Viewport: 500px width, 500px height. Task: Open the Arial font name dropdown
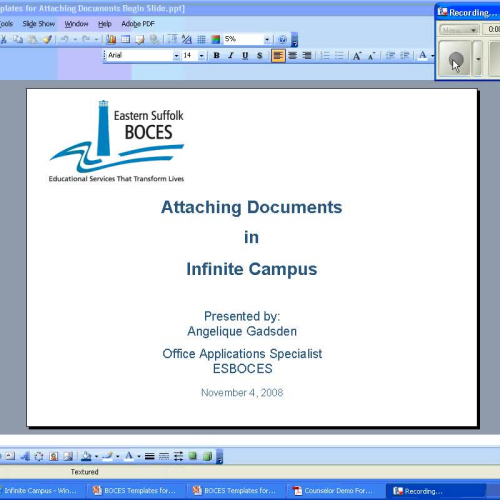[x=176, y=56]
